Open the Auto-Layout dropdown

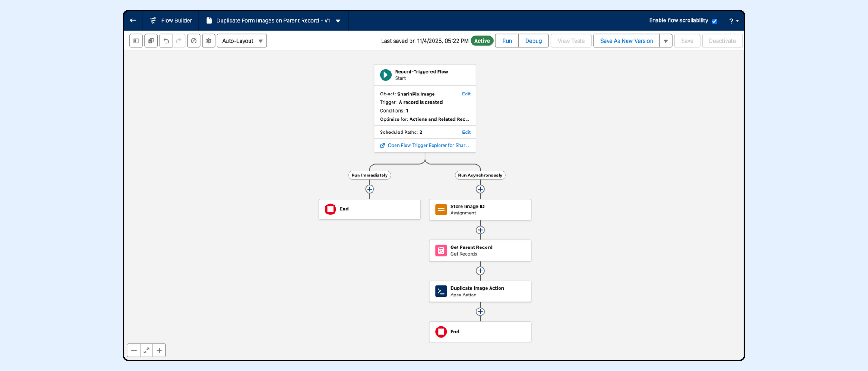[x=242, y=41]
